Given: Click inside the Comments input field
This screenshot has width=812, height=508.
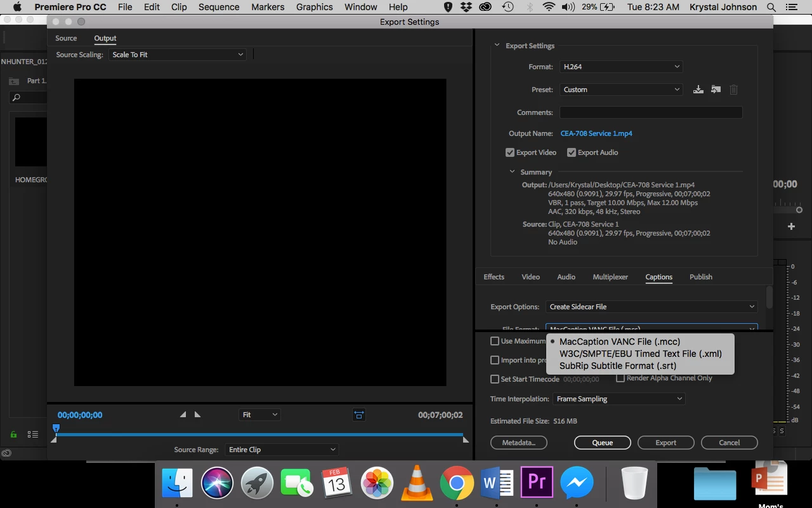Looking at the screenshot, I should click(651, 112).
